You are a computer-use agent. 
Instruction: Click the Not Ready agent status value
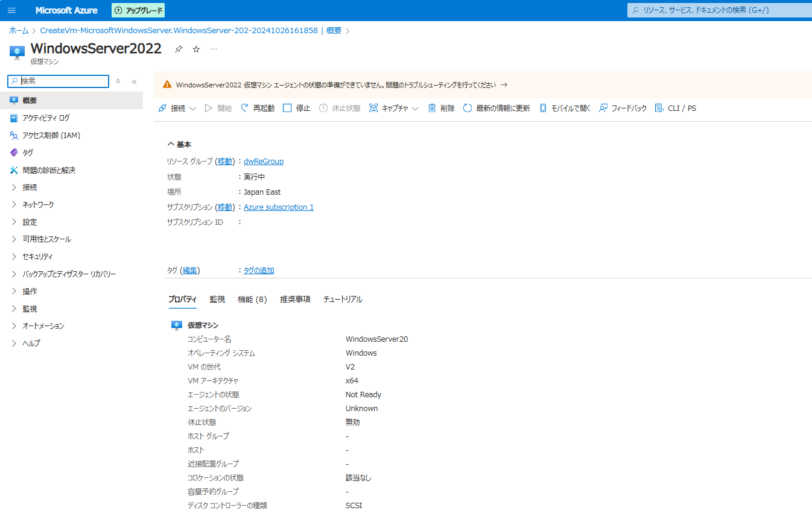click(x=363, y=395)
